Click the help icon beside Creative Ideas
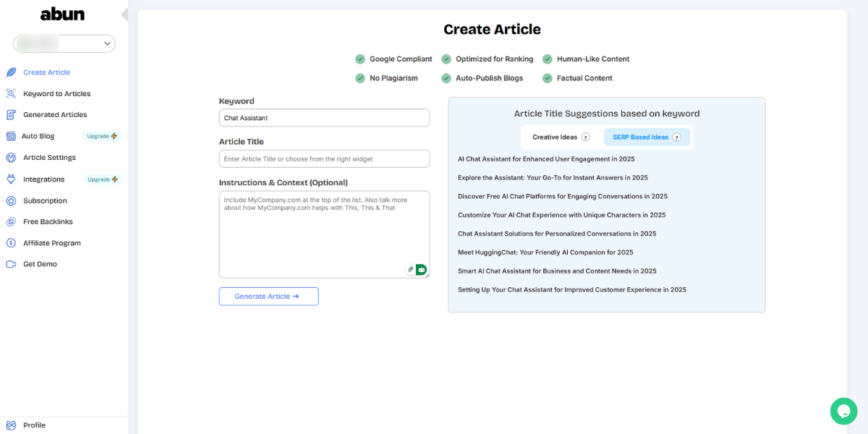868x434 pixels. [586, 137]
